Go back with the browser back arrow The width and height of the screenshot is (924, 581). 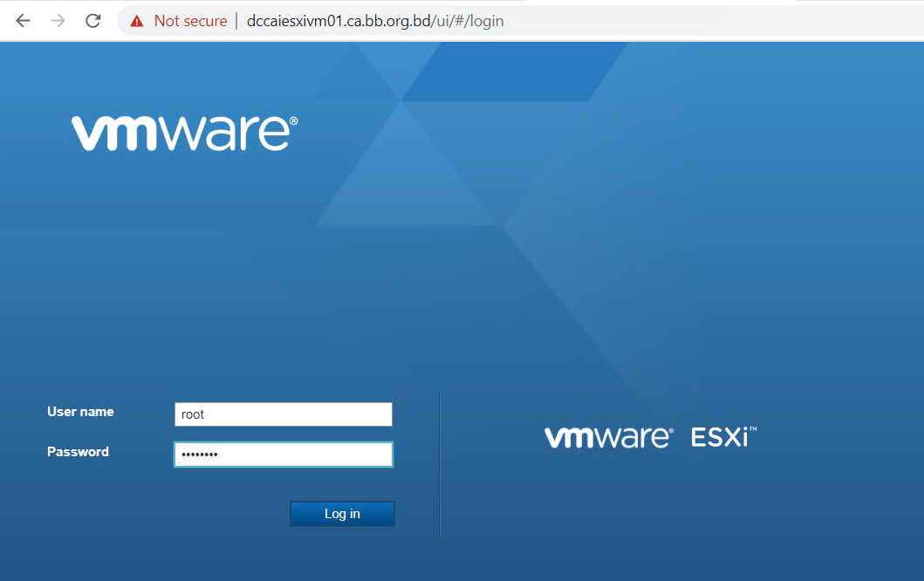[x=23, y=21]
